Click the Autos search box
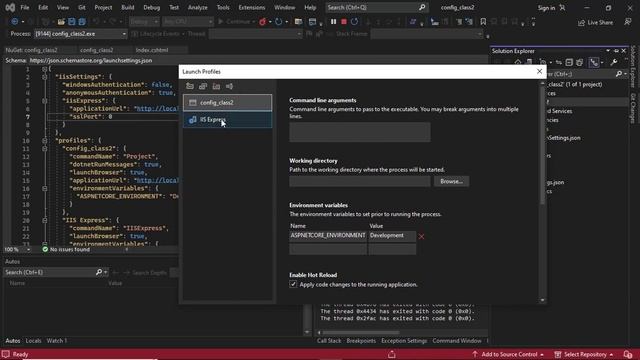This screenshot has width=640, height=360. (56, 272)
